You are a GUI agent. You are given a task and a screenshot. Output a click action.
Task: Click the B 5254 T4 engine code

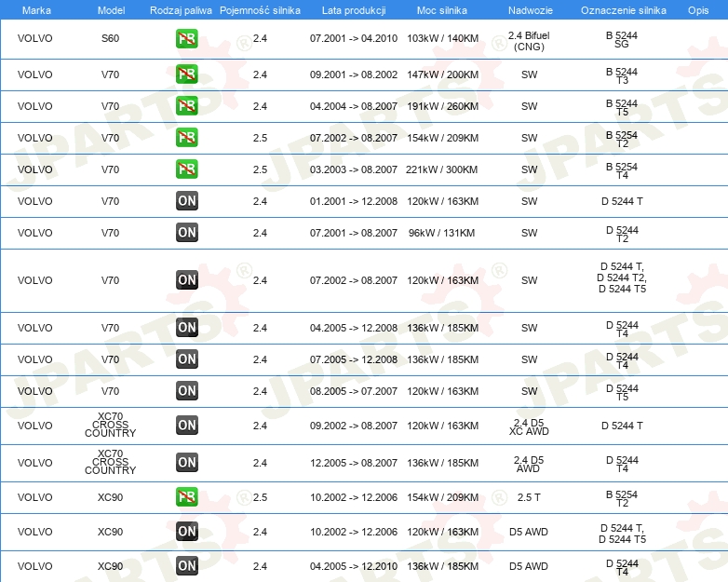(x=622, y=170)
